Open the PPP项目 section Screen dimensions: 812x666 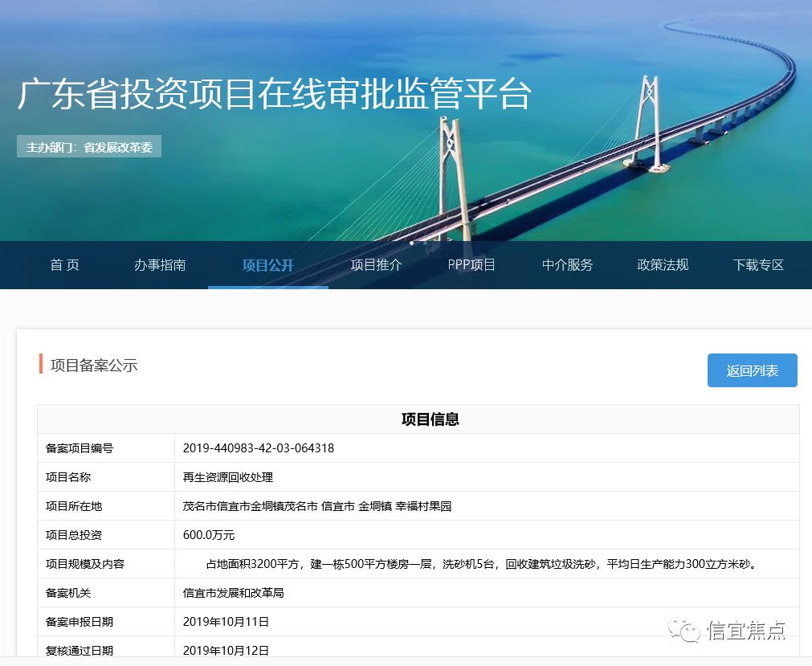point(471,265)
